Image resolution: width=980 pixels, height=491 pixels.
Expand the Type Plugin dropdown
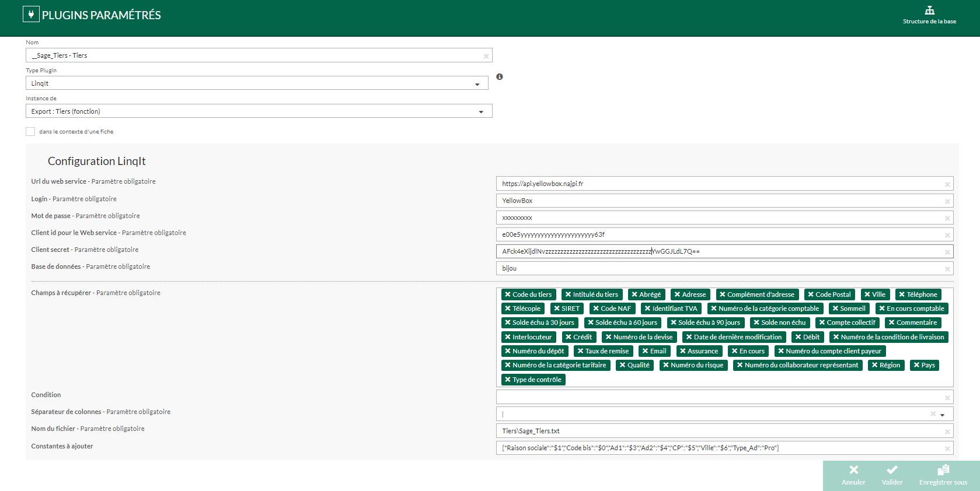(477, 84)
